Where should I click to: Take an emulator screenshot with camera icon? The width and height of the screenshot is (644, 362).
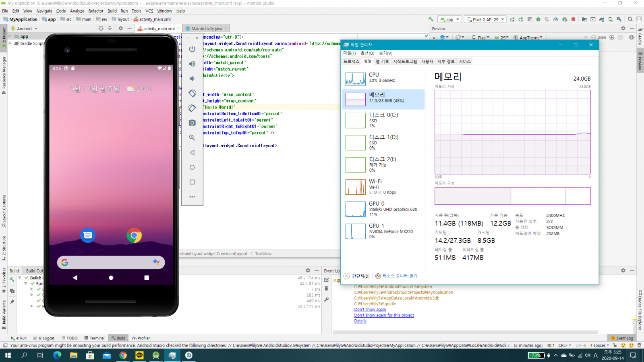(x=192, y=123)
